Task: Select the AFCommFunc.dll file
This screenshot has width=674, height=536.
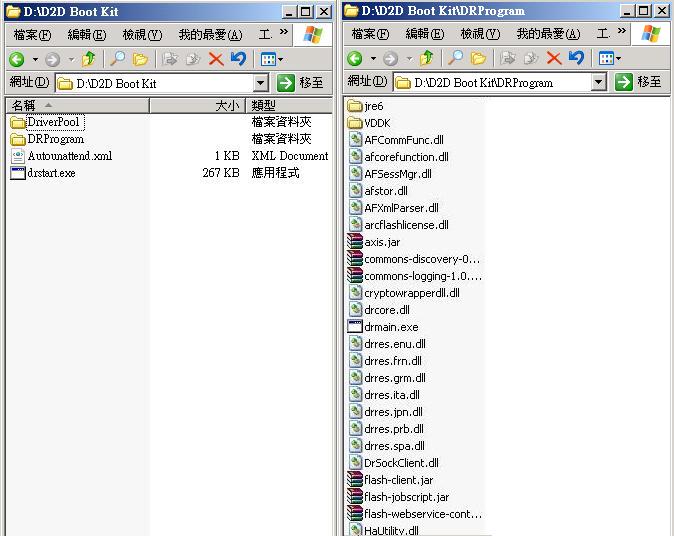Action: tap(395, 140)
